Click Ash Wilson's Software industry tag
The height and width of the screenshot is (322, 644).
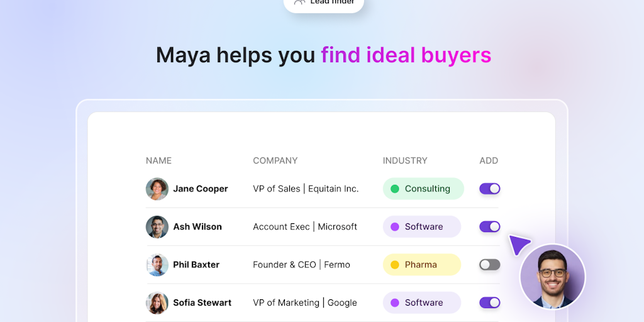point(421,226)
